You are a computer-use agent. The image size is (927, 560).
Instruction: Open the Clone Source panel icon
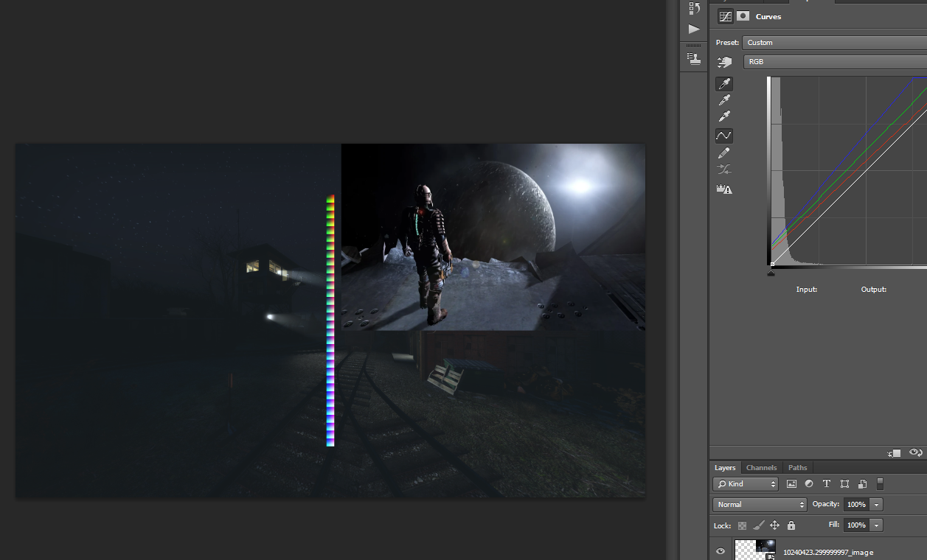tap(694, 58)
